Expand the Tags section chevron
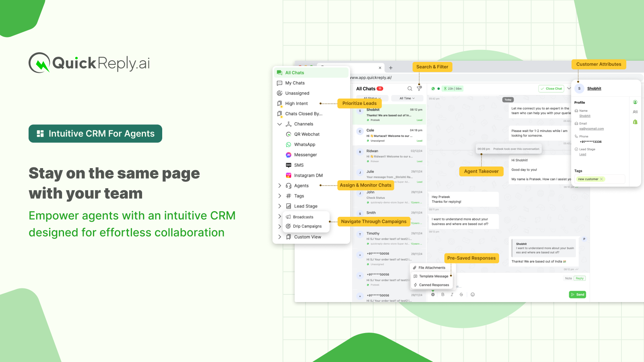Image resolution: width=644 pixels, height=362 pixels. 279,196
